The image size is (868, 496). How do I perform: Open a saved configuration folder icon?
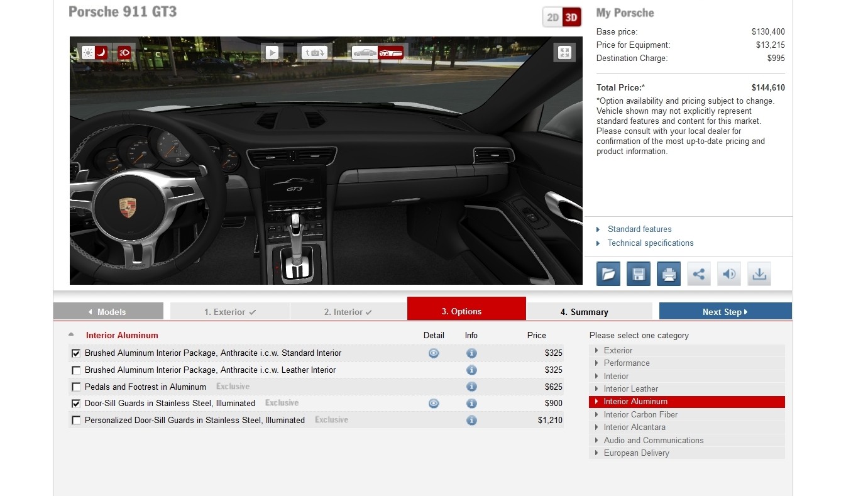pyautogui.click(x=608, y=274)
